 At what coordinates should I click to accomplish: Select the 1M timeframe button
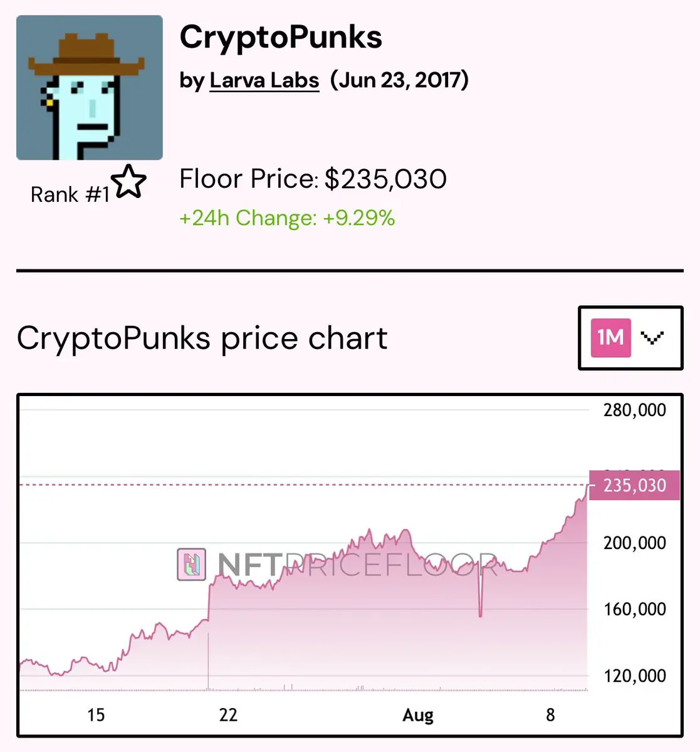tap(610, 338)
